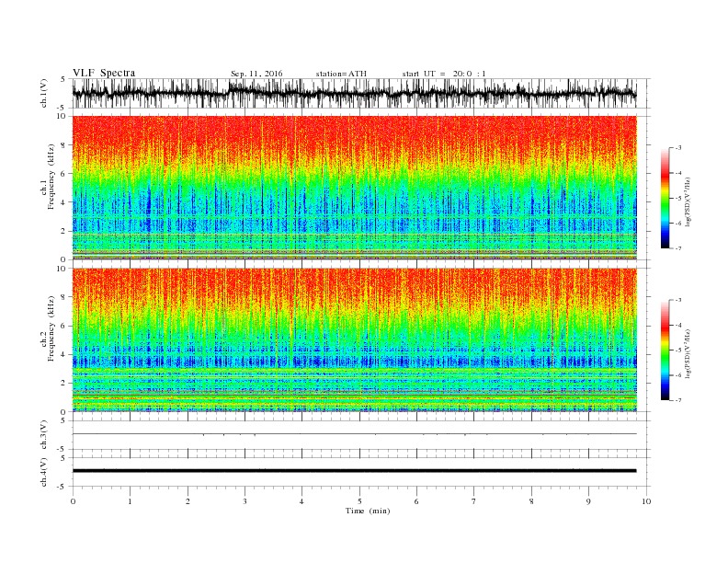
Task: Click time axis tick label "9"
Action: (588, 501)
